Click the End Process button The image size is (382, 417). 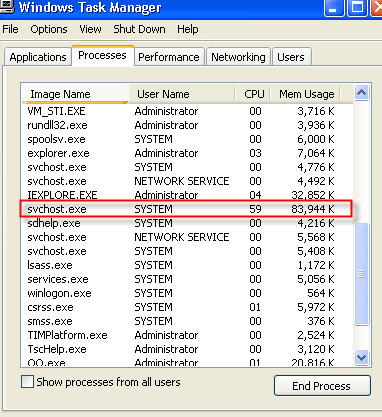click(x=322, y=386)
